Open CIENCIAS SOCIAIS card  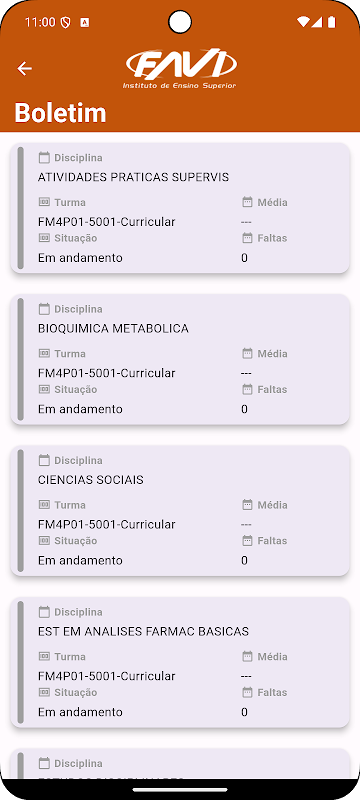(x=180, y=511)
